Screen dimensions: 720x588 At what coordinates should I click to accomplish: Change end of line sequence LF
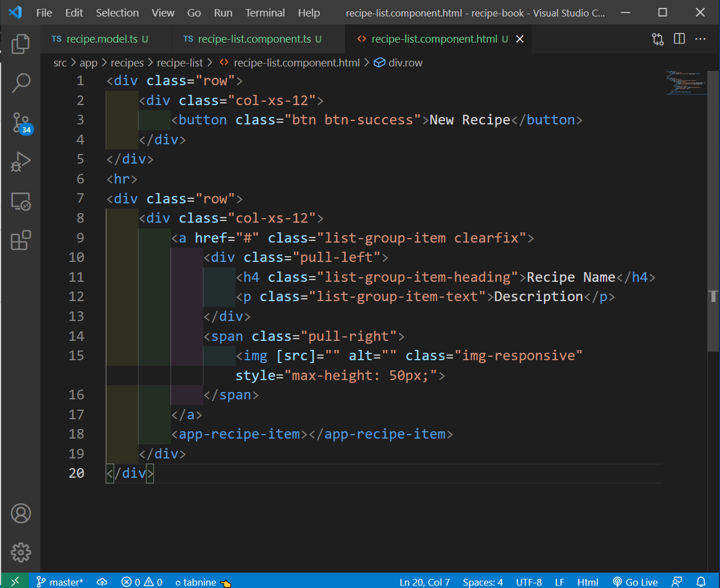tap(559, 582)
